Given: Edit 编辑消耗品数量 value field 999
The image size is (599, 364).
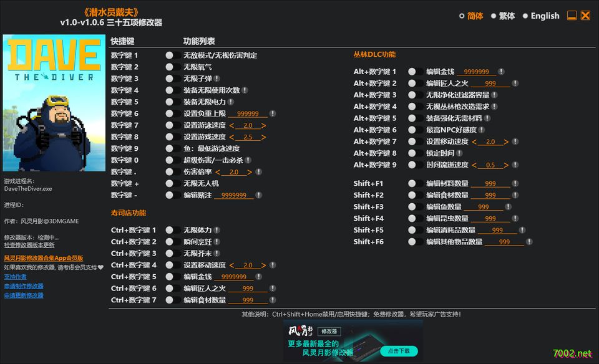Looking at the screenshot, I should tap(497, 230).
